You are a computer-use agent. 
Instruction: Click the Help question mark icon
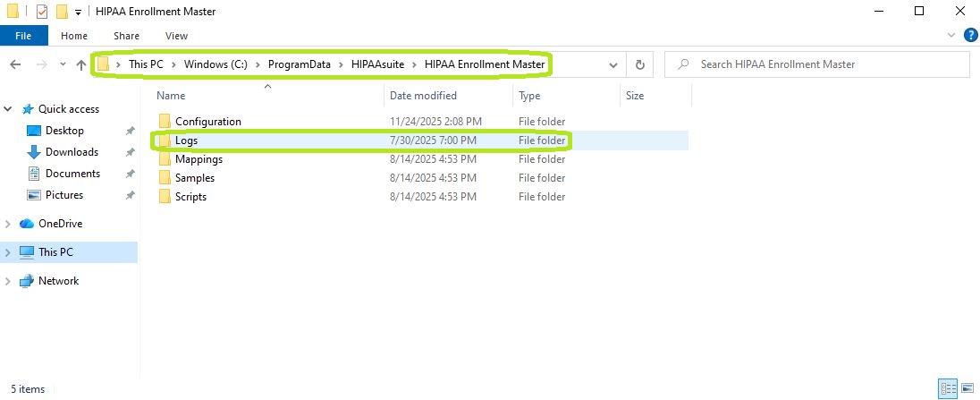point(971,35)
